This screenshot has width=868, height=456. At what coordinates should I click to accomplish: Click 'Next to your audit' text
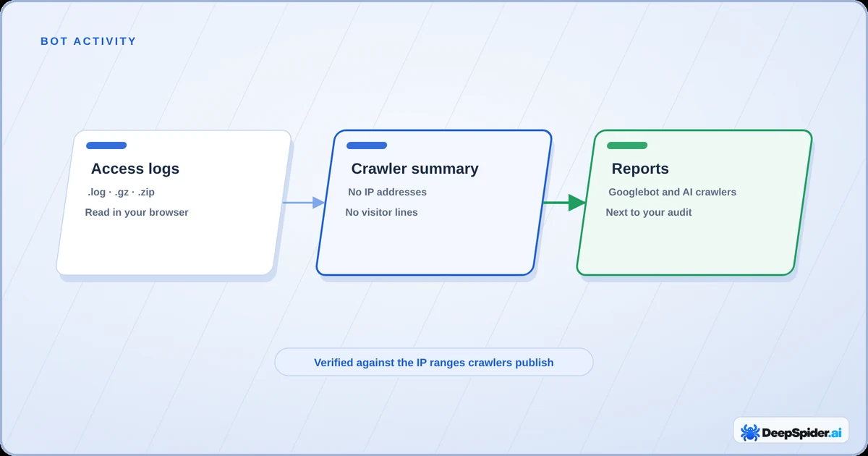(x=649, y=212)
